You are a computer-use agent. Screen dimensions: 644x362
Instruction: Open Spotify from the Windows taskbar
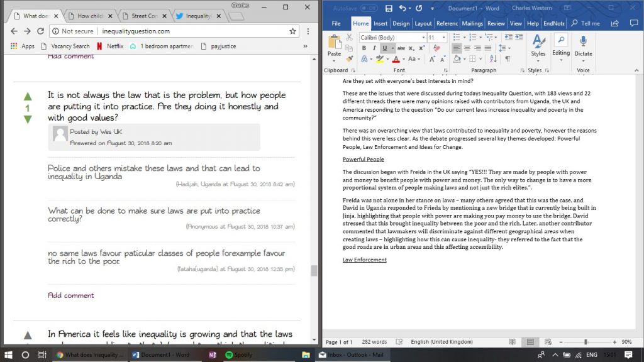(x=238, y=355)
